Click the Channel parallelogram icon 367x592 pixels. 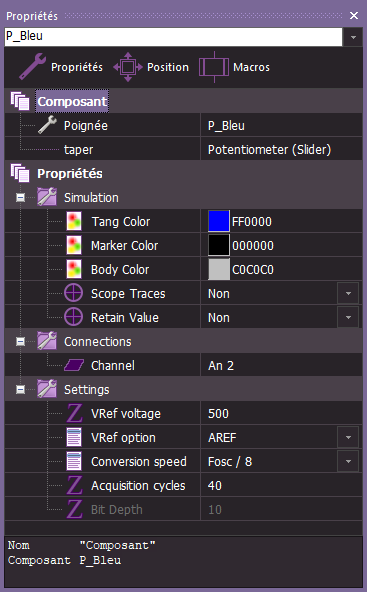tap(74, 365)
